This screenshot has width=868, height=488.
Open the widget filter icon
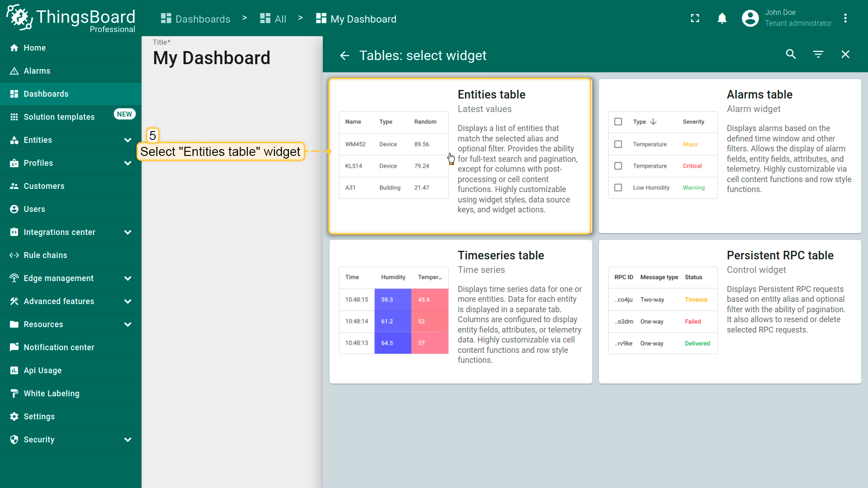click(x=818, y=54)
